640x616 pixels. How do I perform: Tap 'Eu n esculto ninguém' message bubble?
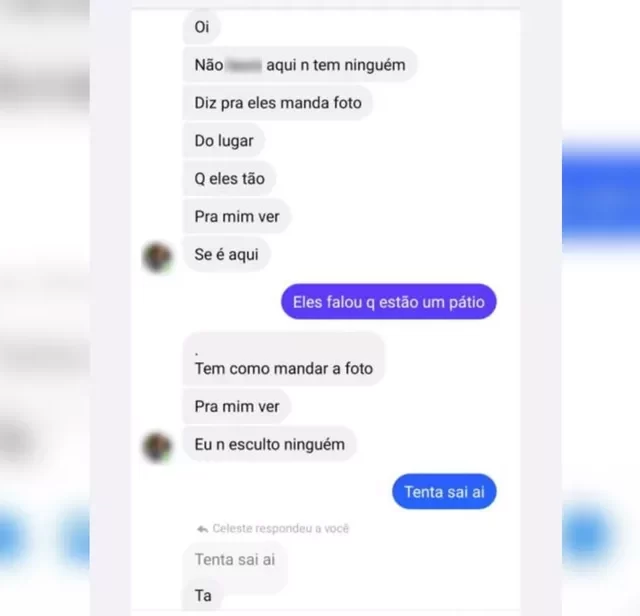click(269, 444)
